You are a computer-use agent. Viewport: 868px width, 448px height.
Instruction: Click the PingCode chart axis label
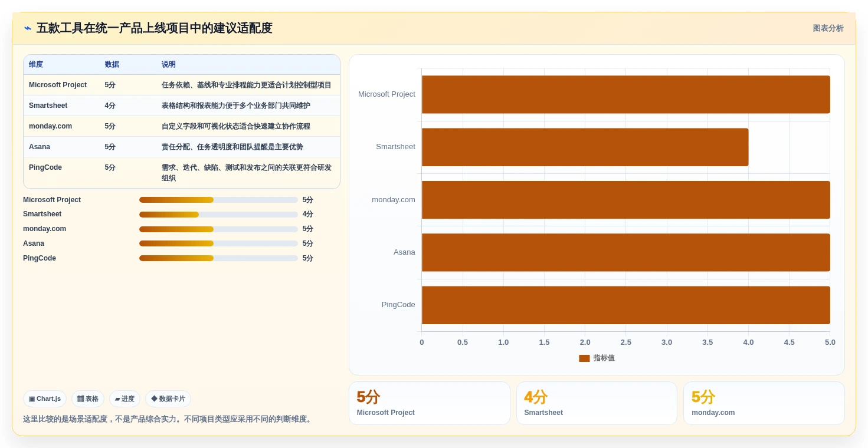click(398, 305)
